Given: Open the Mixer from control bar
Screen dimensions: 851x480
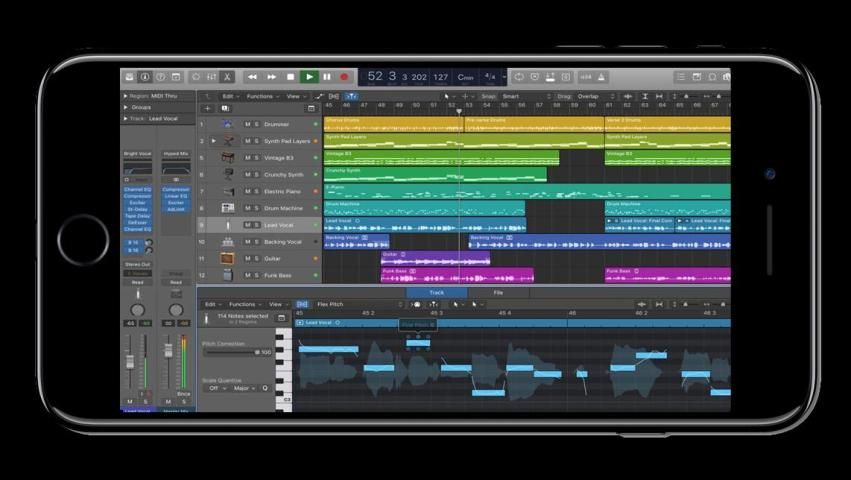Looking at the screenshot, I should tap(211, 77).
